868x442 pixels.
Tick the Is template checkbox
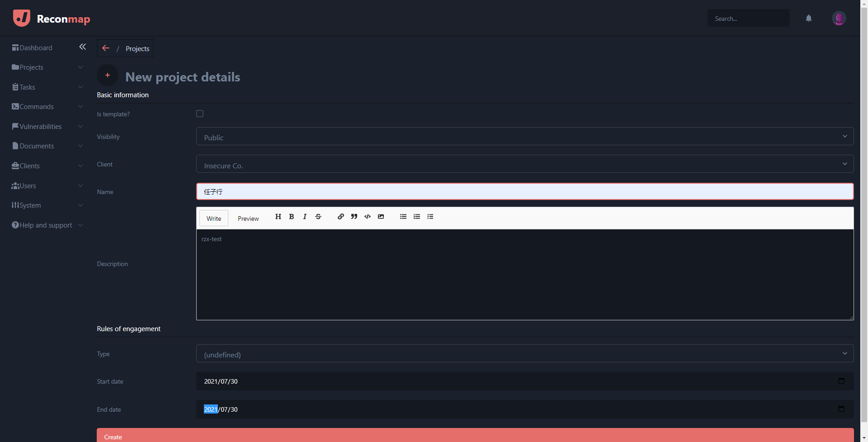200,114
